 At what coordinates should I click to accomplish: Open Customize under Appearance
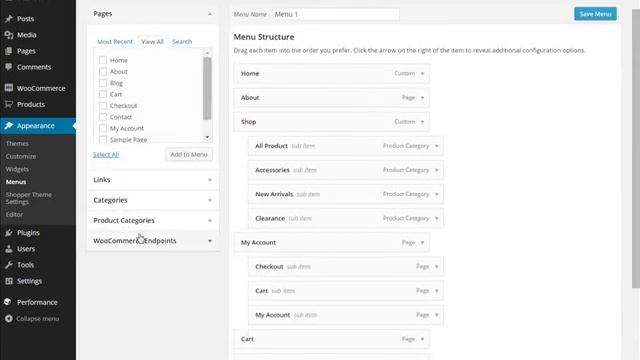21,156
